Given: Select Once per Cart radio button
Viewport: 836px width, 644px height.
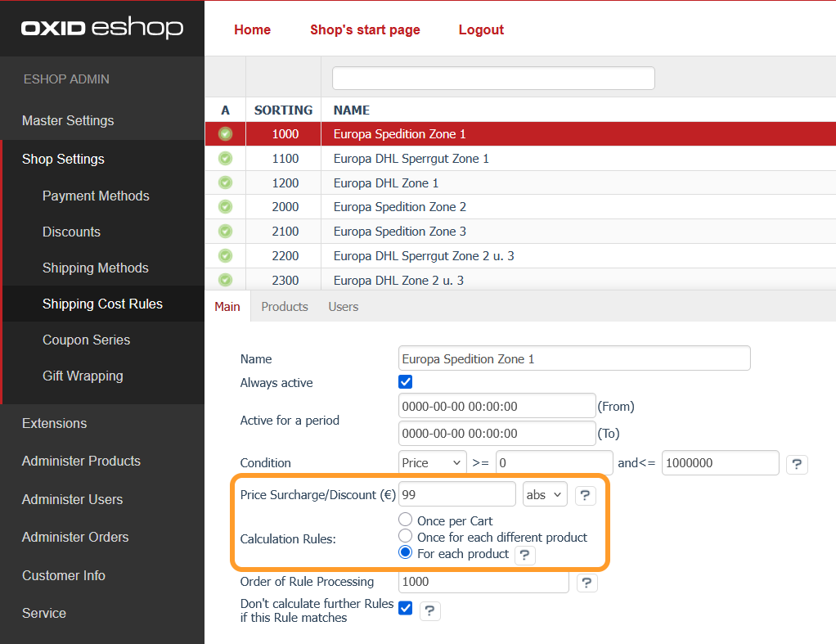Looking at the screenshot, I should pos(405,520).
